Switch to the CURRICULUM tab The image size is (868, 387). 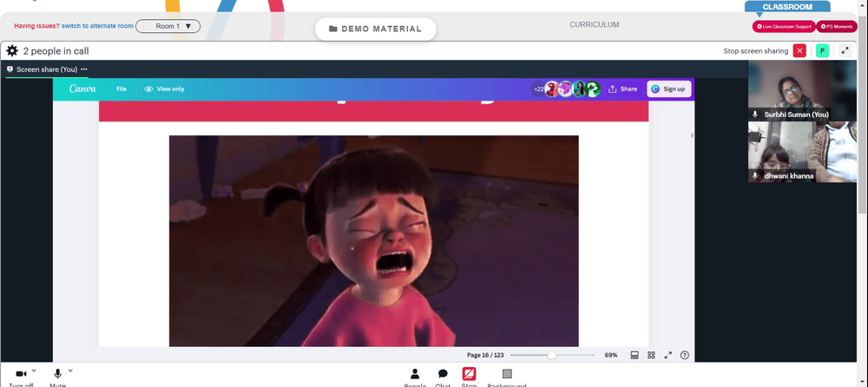click(x=594, y=25)
